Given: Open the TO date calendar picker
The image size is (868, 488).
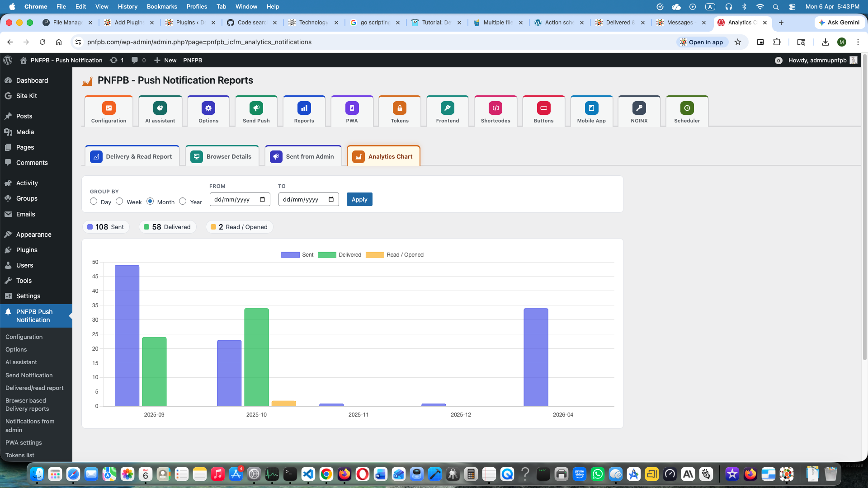Looking at the screenshot, I should pos(331,200).
